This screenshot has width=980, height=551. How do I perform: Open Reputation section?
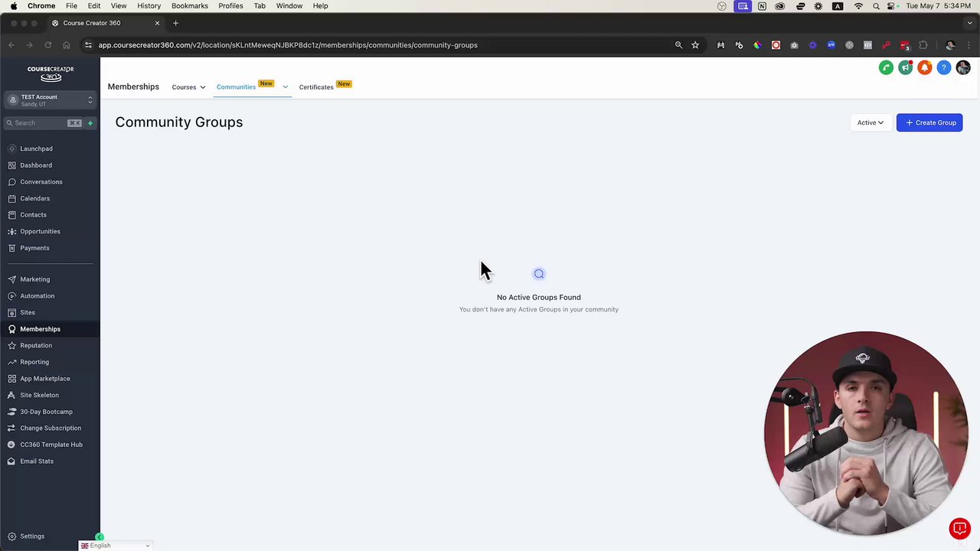point(36,345)
